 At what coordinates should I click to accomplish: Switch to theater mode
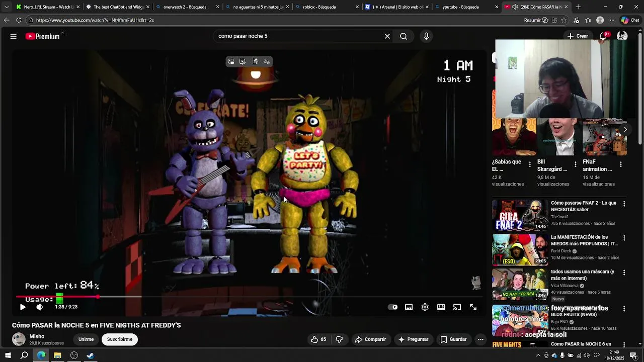[441, 307]
